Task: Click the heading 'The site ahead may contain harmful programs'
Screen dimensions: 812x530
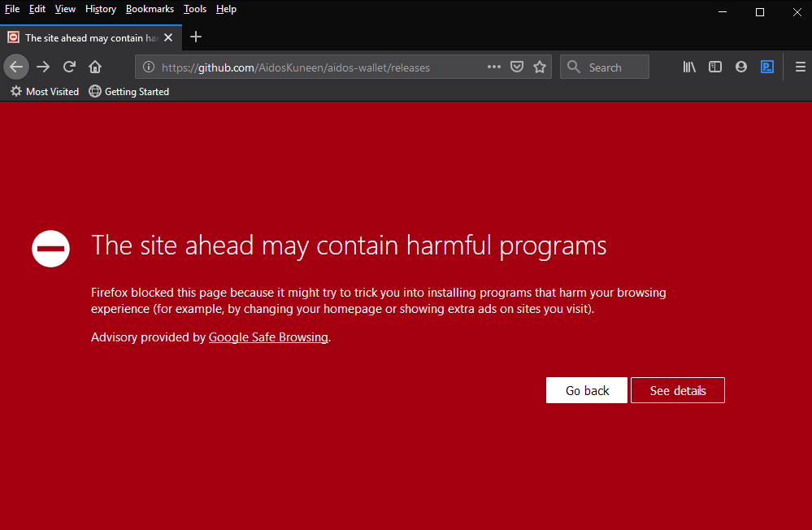Action: [349, 245]
